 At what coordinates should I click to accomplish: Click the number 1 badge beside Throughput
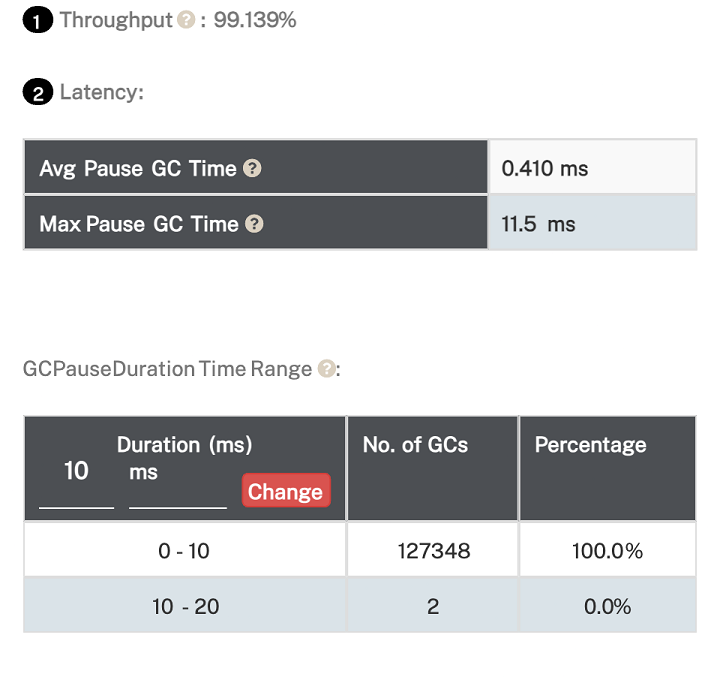pyautogui.click(x=37, y=21)
